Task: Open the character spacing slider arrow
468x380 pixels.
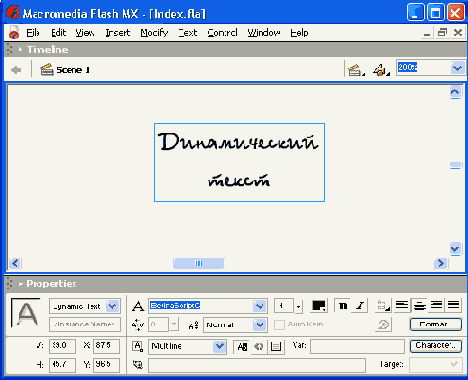Action: [x=174, y=324]
